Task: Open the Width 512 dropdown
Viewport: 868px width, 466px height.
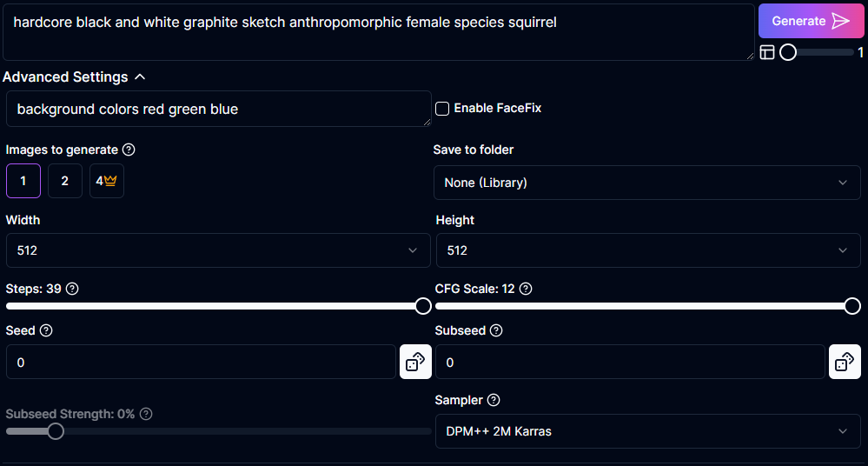Action: click(218, 250)
